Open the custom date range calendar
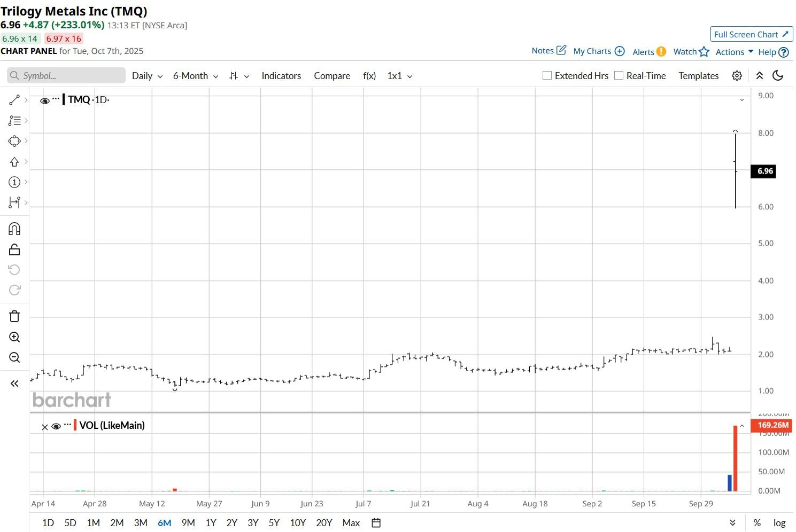 tap(376, 523)
